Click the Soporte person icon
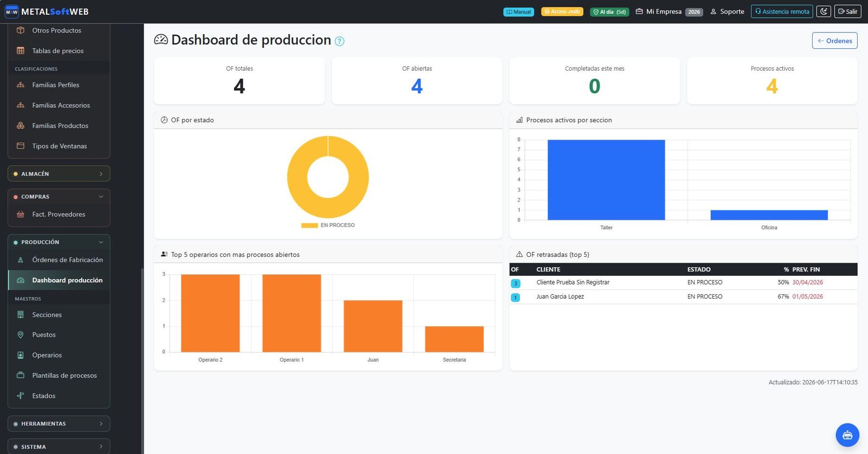Screen dimensions: 868x454 (x=713, y=11)
